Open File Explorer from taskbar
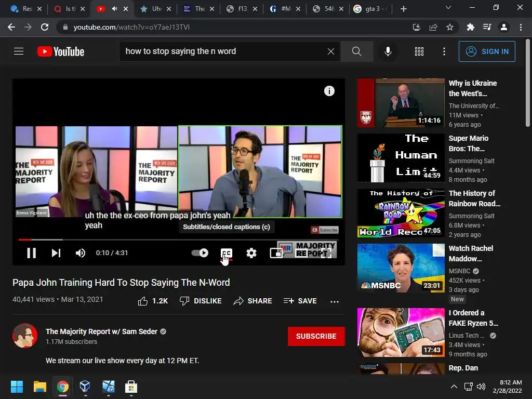 pos(39,387)
